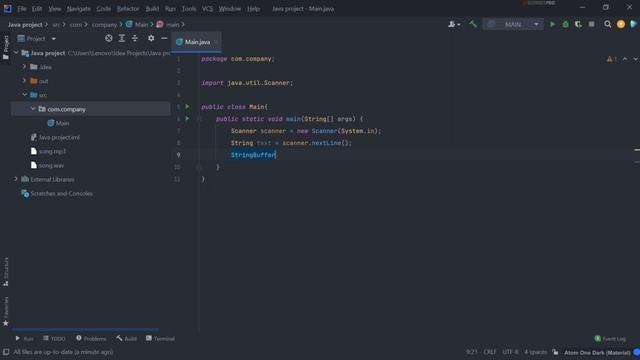
Task: Open the TODO tool window
Action: pyautogui.click(x=54, y=339)
